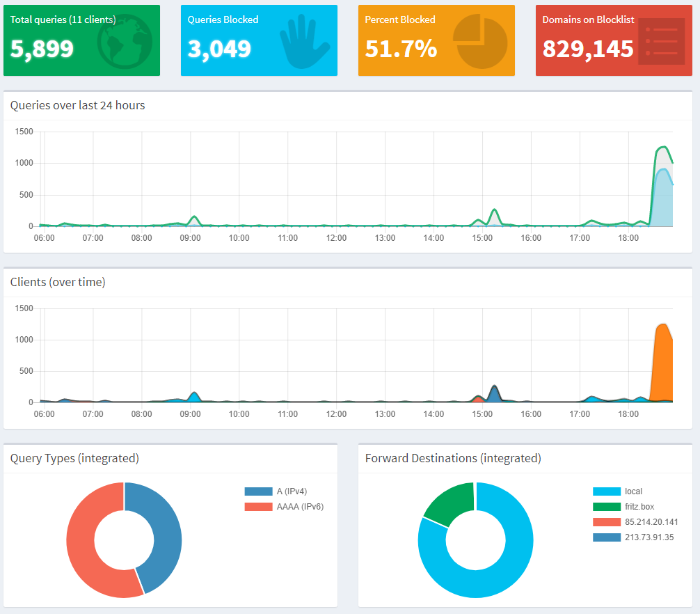
Task: Click the list icon in Domains on Blocklist card
Action: click(662, 42)
